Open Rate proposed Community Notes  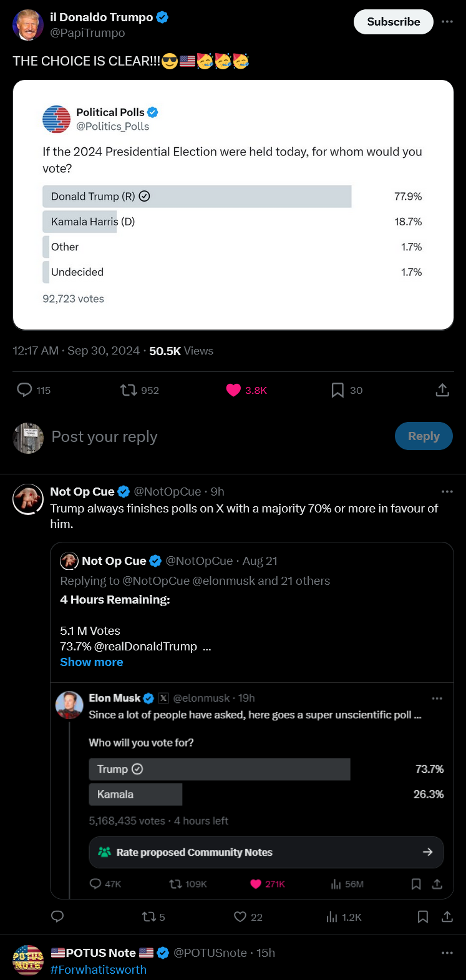pos(266,852)
